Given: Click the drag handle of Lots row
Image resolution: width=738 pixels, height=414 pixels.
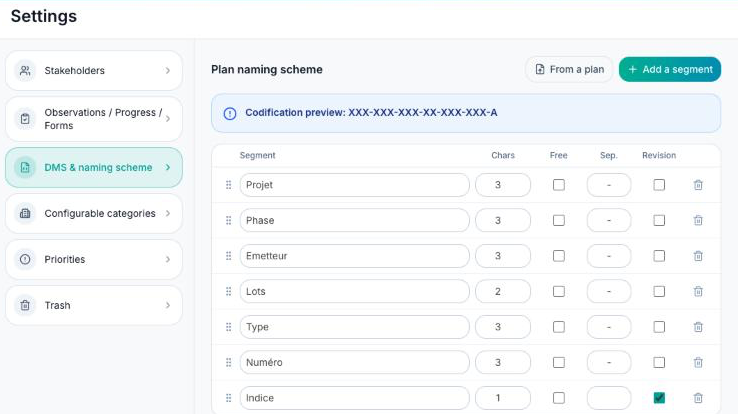Looking at the screenshot, I should click(x=228, y=291).
